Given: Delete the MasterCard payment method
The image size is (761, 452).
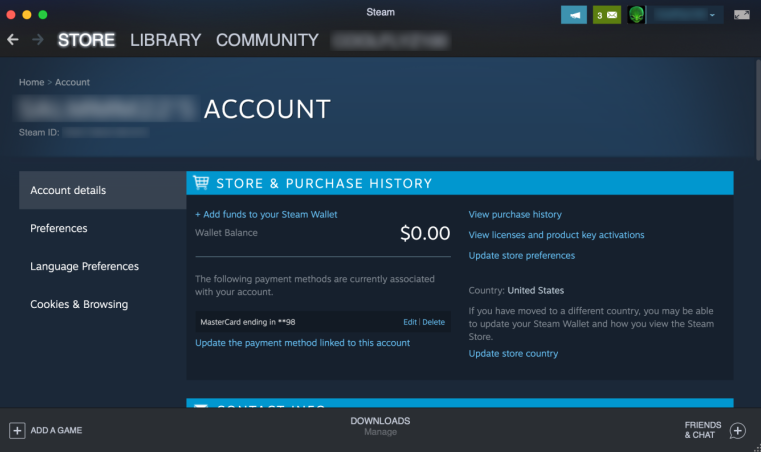Looking at the screenshot, I should coord(433,322).
